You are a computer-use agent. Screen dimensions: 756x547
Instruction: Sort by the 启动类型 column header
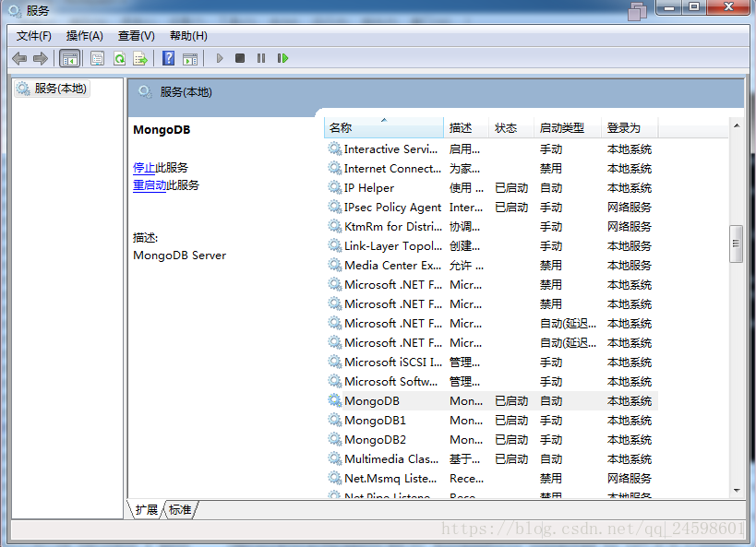568,127
